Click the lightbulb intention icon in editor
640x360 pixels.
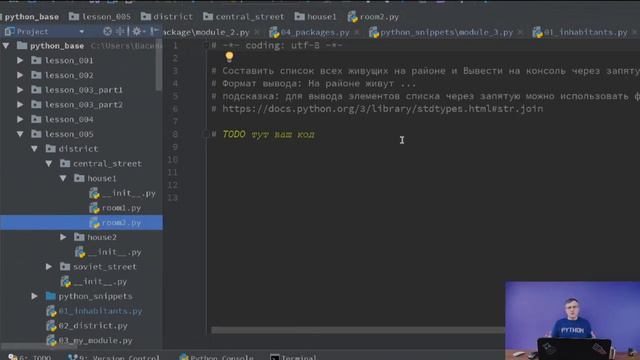point(229,57)
